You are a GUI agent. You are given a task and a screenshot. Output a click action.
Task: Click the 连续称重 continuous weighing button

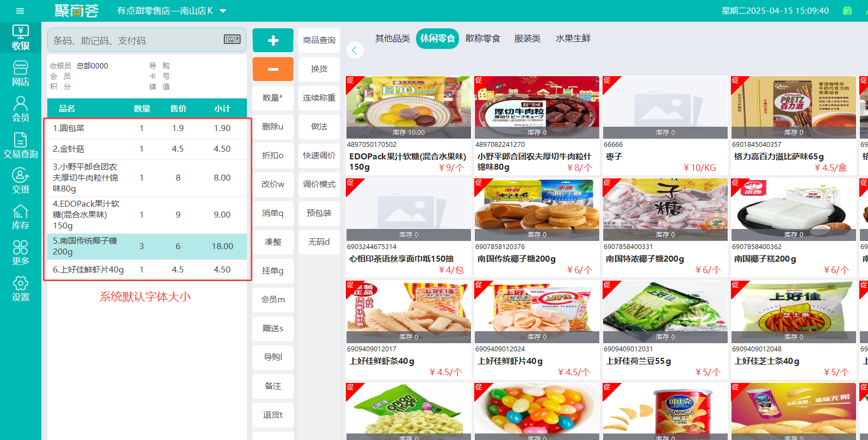319,98
